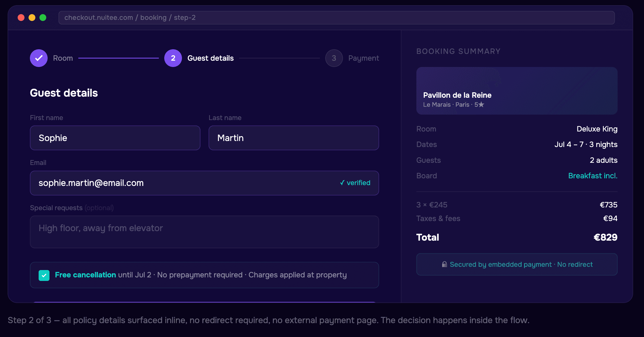Open the Pavillon de la Reine hotel card

tap(516, 91)
